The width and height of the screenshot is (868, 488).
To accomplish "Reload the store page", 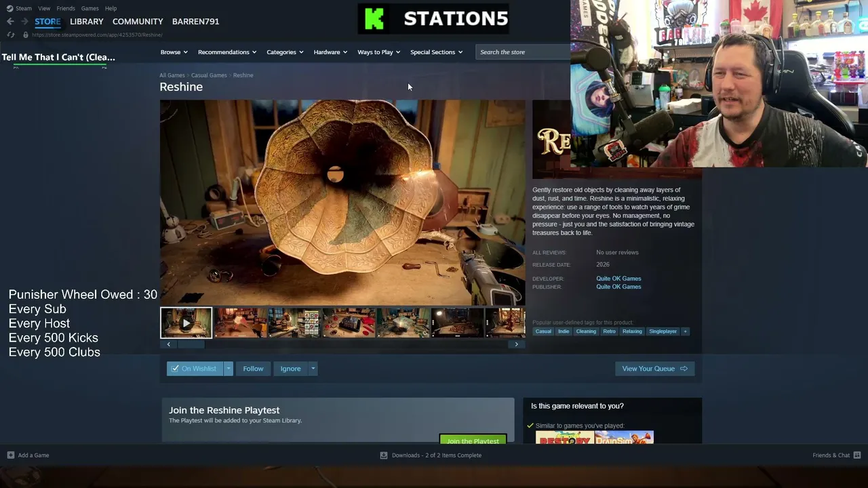I will click(10, 35).
